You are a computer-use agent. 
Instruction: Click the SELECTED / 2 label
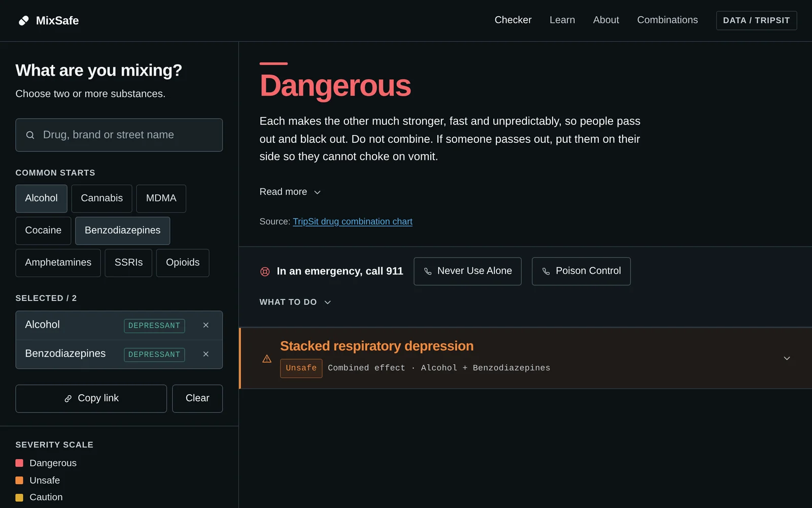46,298
